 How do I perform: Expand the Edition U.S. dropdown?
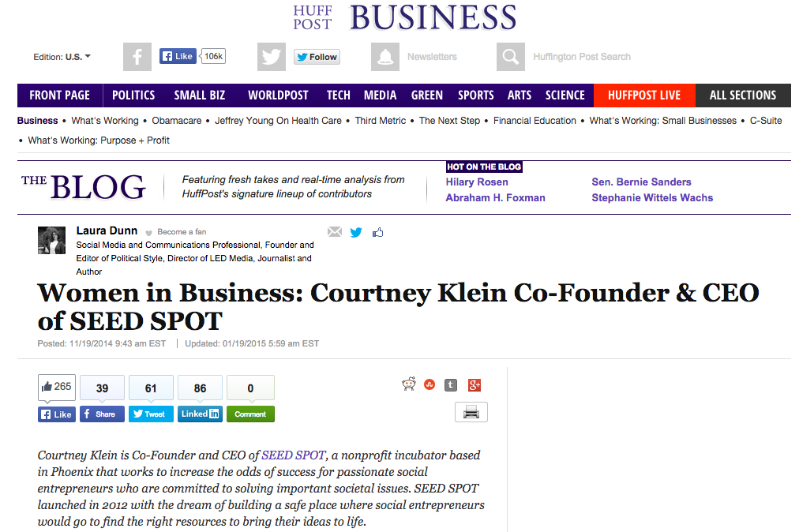[x=62, y=57]
